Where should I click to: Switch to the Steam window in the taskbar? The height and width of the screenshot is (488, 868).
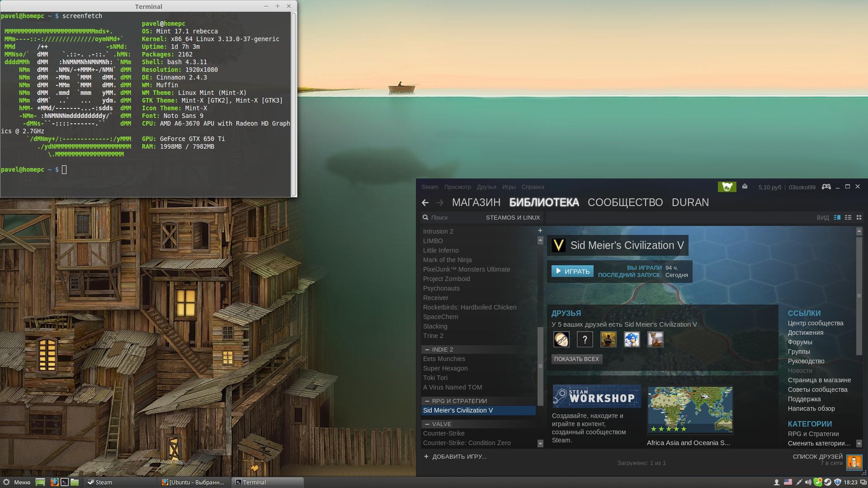(121, 482)
